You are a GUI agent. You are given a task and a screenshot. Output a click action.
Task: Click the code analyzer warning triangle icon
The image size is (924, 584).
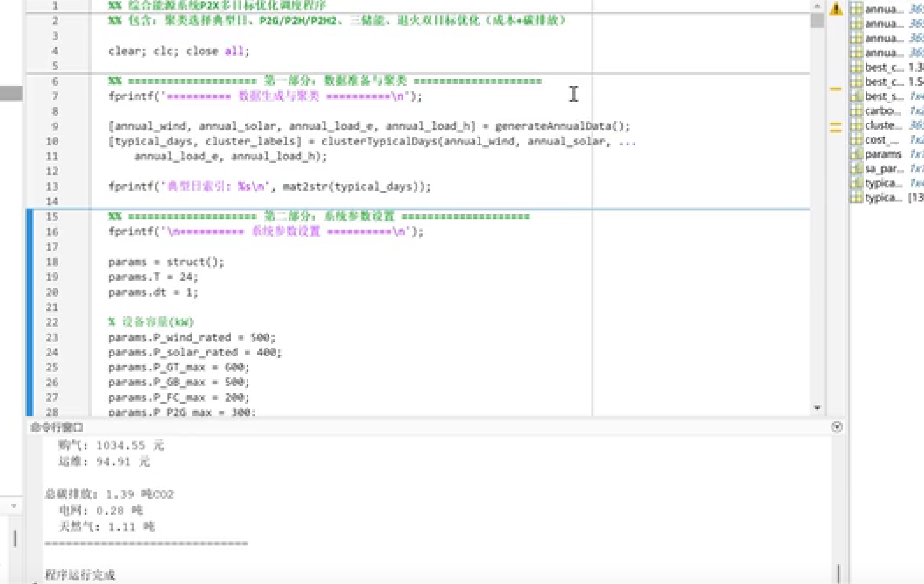click(x=836, y=9)
